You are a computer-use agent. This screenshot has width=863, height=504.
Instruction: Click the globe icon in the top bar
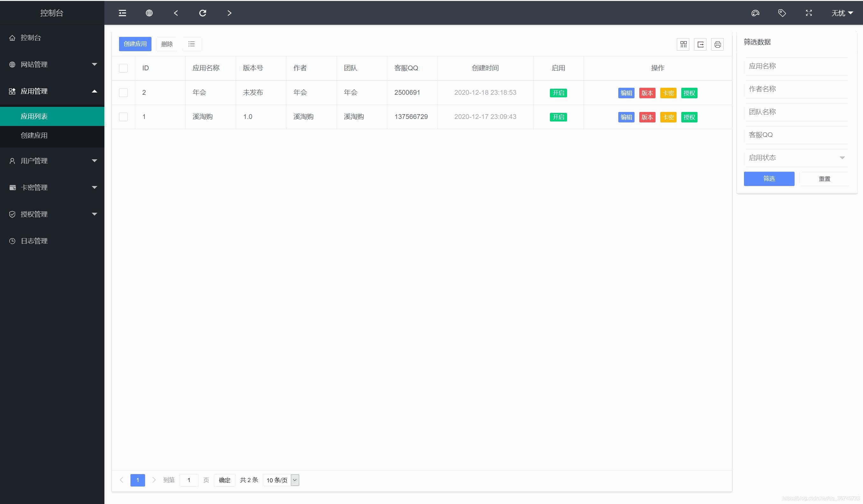pos(149,13)
